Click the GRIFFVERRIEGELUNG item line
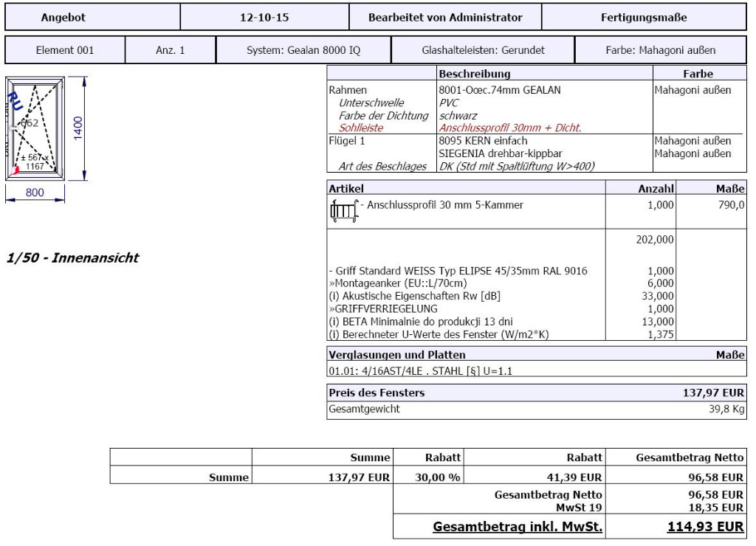The image size is (756, 546). (x=382, y=308)
